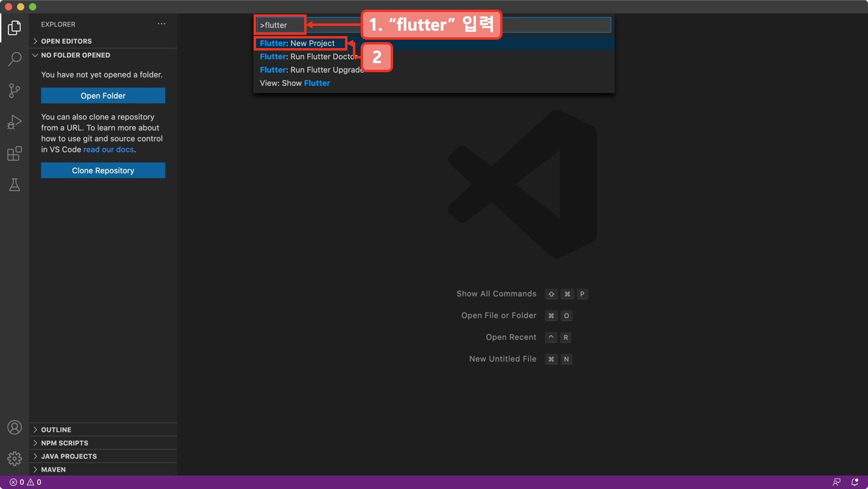
Task: Click the Open File or Folder hint text
Action: pos(498,315)
